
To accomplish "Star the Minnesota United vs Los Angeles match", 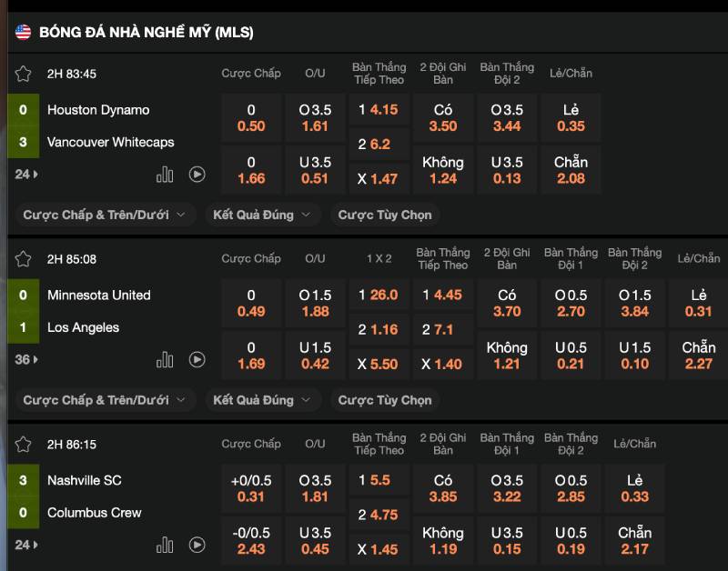I will [x=23, y=259].
